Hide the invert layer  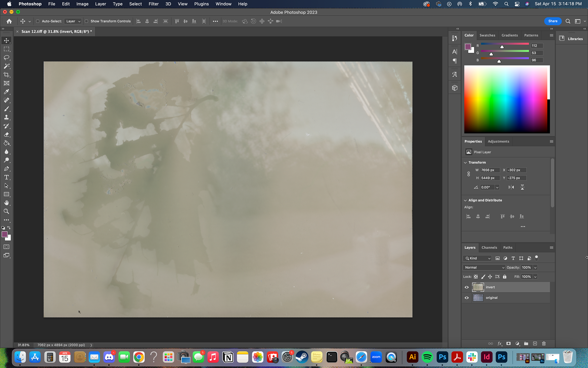tap(467, 287)
